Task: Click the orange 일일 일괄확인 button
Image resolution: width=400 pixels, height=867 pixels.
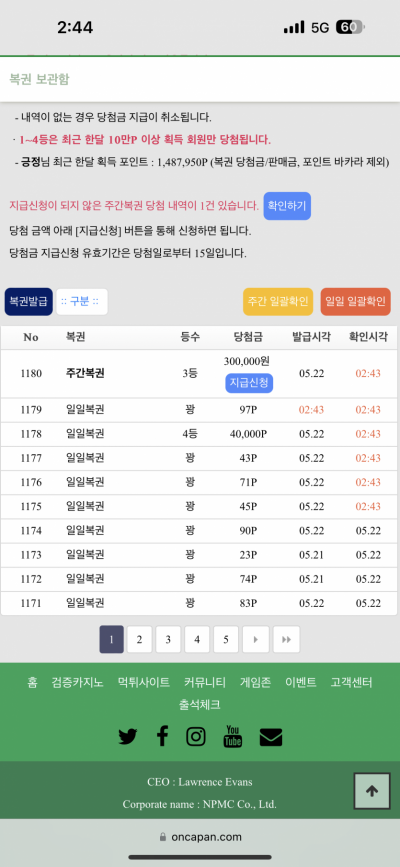Action: coord(356,302)
